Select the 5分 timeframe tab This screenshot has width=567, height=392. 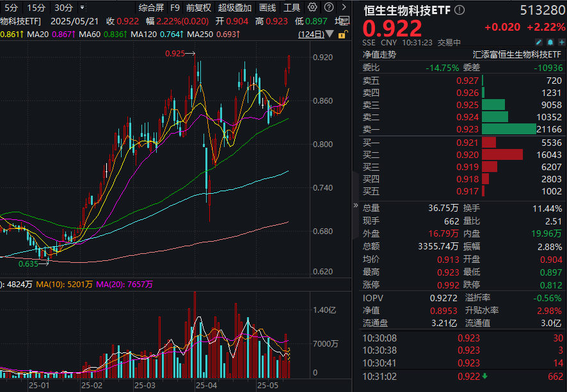pos(12,8)
